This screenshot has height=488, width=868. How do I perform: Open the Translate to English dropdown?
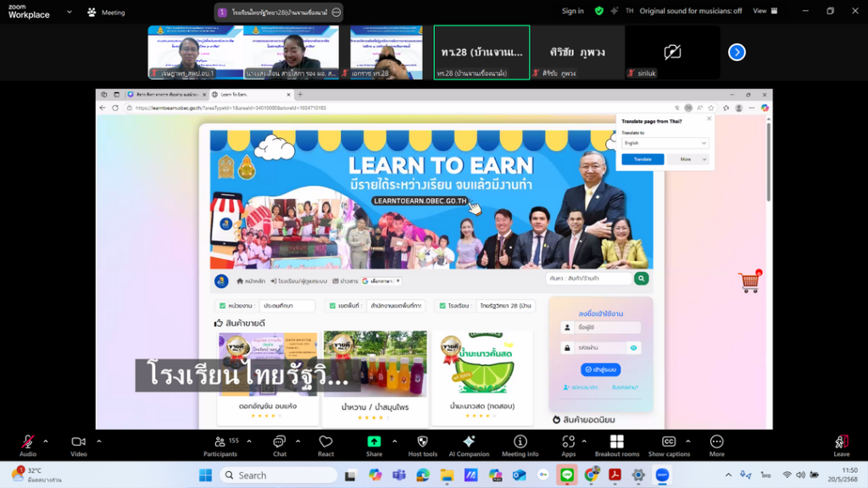coord(665,142)
